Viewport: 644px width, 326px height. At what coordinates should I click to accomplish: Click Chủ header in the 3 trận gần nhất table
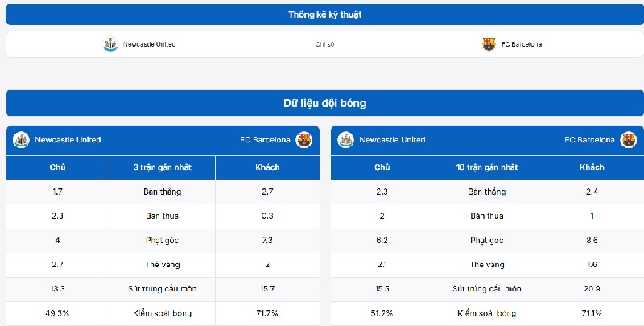pyautogui.click(x=57, y=167)
